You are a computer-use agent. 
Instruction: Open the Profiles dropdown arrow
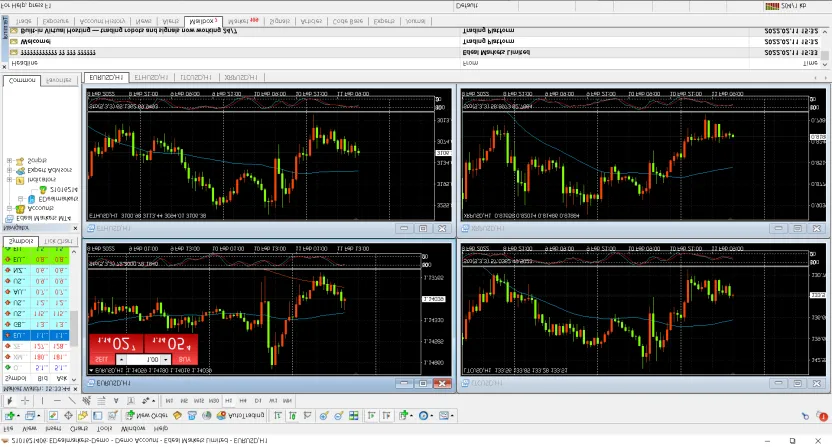coord(39,416)
